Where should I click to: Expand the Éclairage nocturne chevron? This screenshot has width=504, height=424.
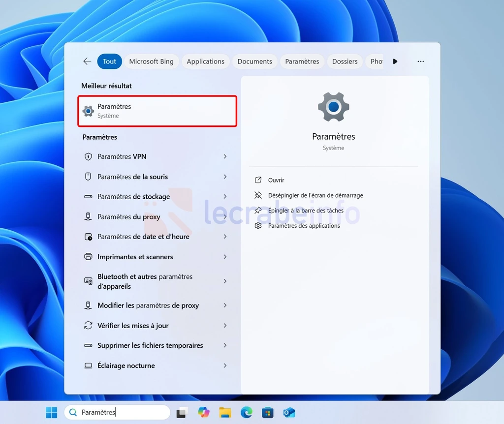point(225,365)
